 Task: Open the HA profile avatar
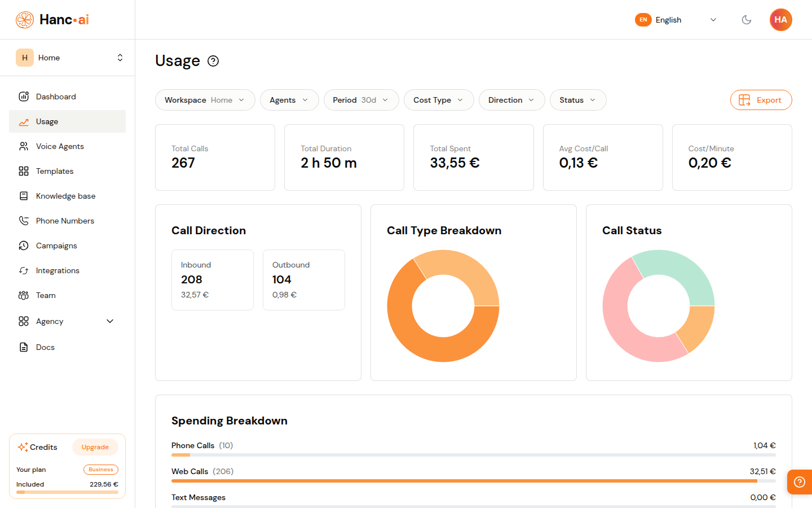(781, 20)
